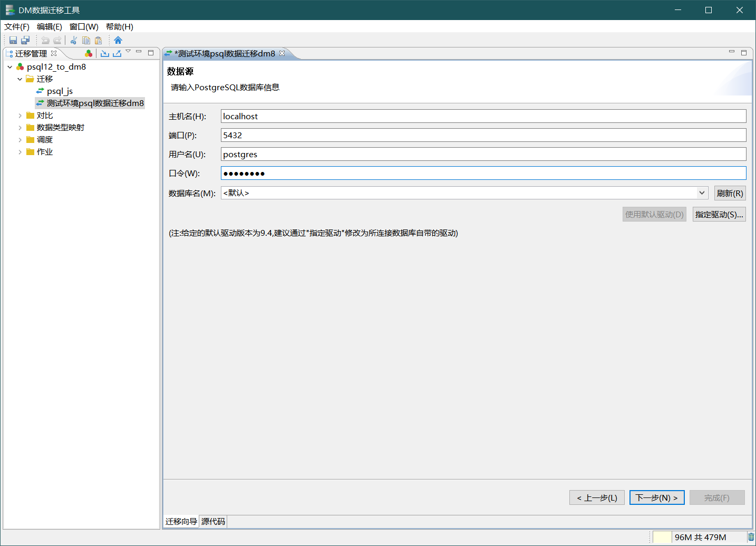Click the Cut scissors icon

[x=74, y=40]
